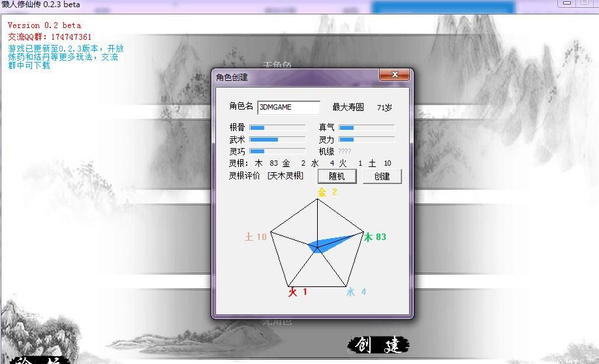Click the green 木 83 chart label
This screenshot has height=364, width=599.
[375, 237]
